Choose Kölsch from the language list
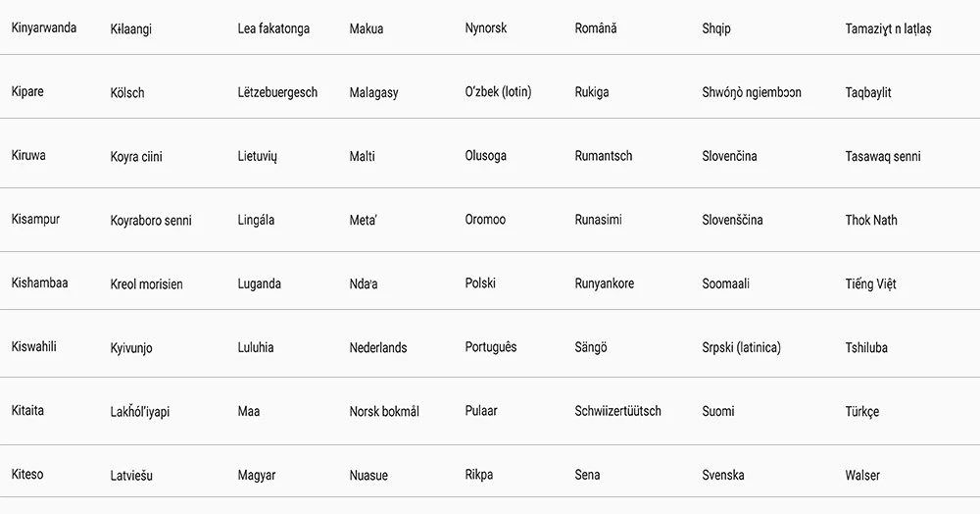The width and height of the screenshot is (980, 514). tap(127, 92)
